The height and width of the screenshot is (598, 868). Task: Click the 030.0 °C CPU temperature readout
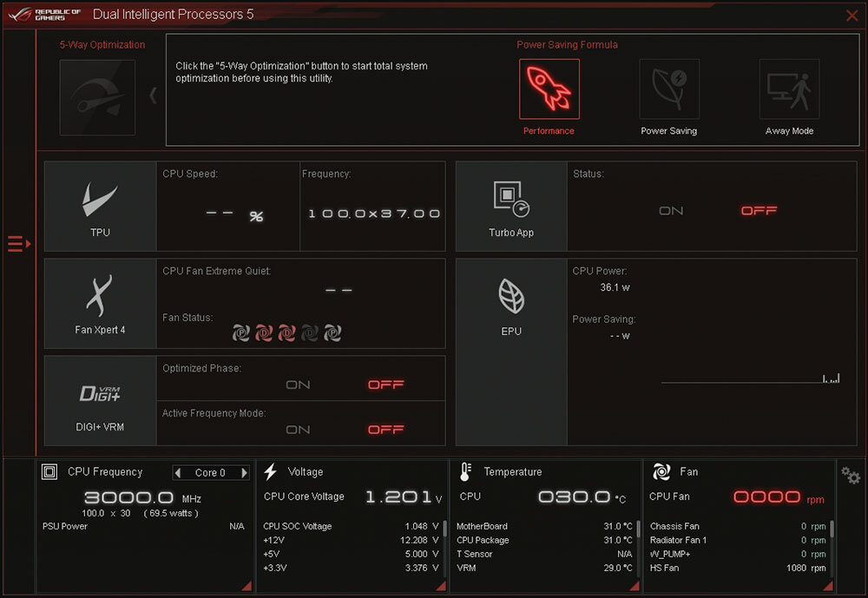(582, 497)
